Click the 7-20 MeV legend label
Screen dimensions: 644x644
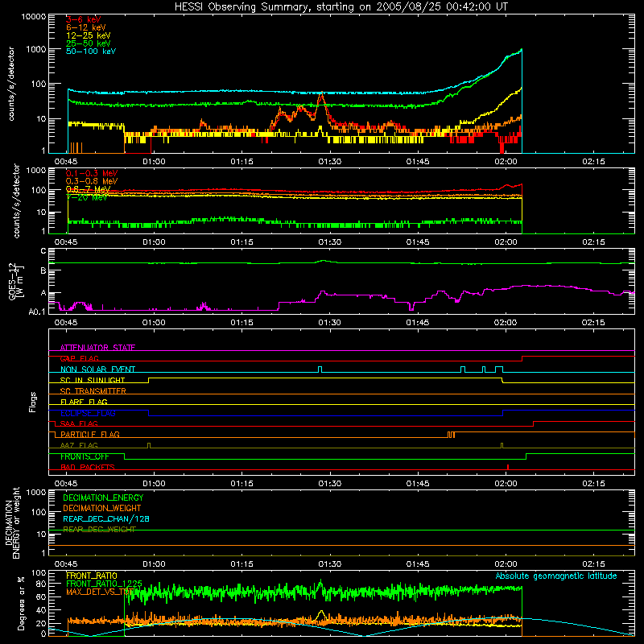coord(86,197)
